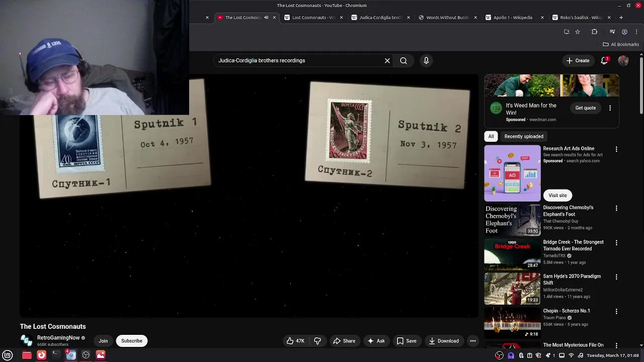This screenshot has width=644, height=362.
Task: Open OBS Studio from taskbar
Action: pyautogui.click(x=86, y=355)
